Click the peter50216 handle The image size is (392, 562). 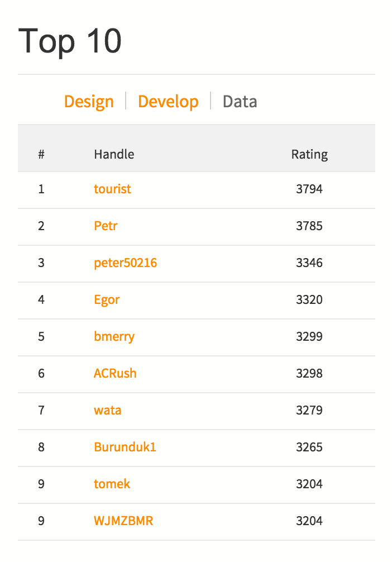(125, 263)
